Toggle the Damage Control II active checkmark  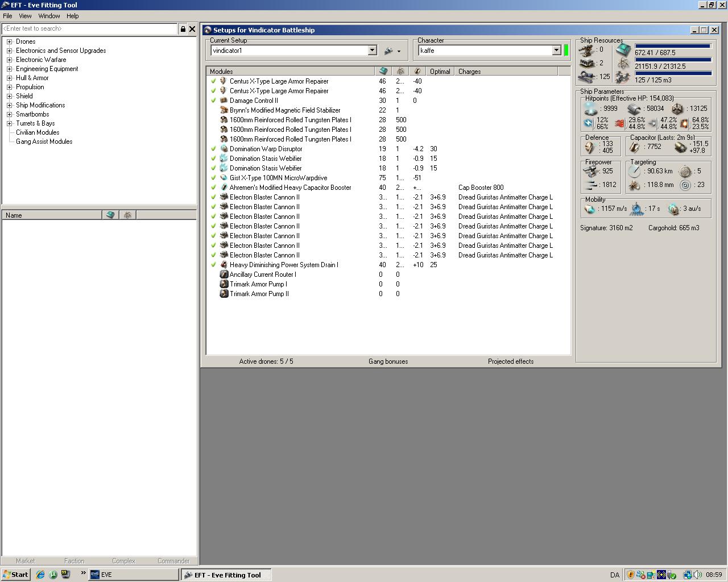click(214, 101)
